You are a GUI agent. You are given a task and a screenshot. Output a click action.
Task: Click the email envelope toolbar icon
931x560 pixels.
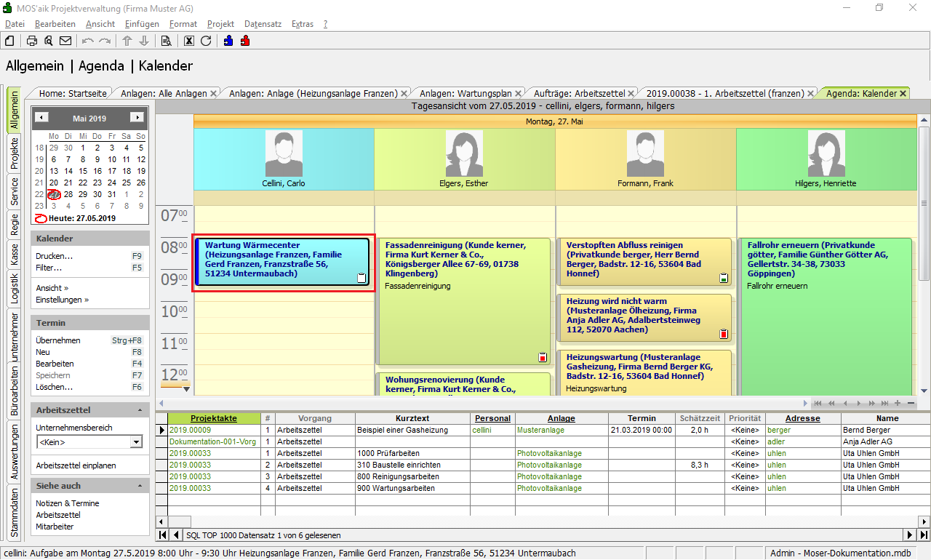pos(65,41)
